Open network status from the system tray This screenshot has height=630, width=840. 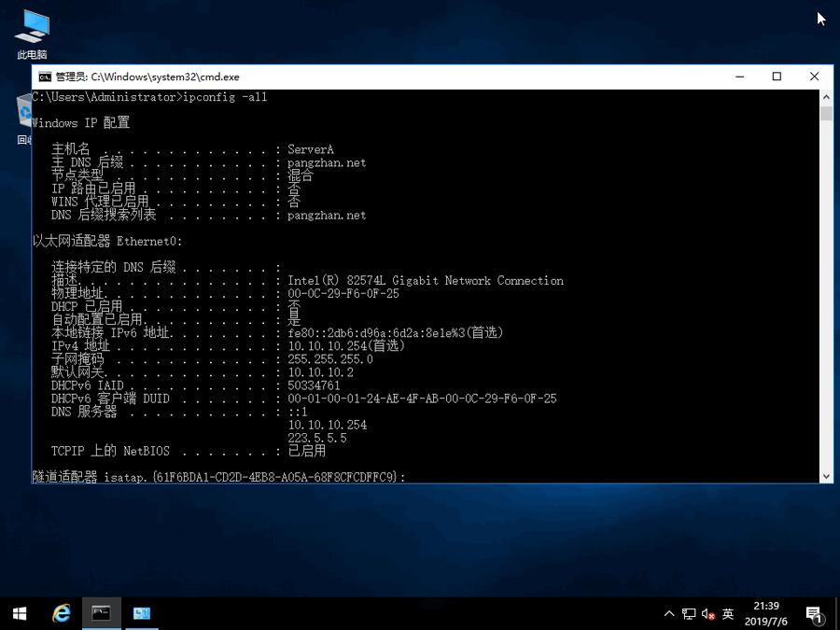[x=689, y=613]
